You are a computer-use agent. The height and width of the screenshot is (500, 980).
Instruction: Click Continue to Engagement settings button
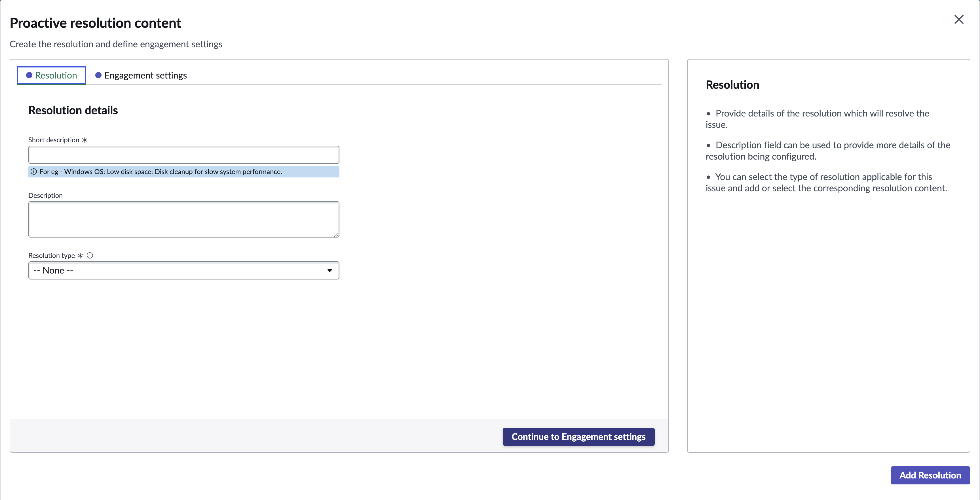click(578, 437)
